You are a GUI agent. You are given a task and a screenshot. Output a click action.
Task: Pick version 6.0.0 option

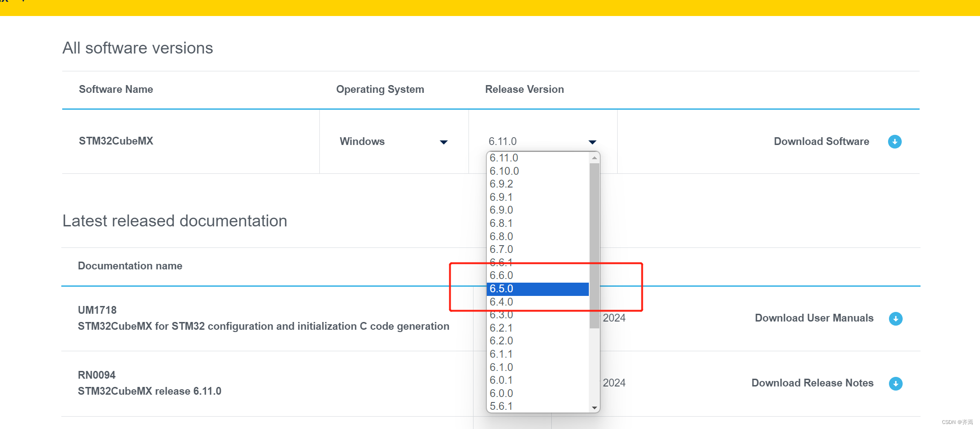pos(538,393)
